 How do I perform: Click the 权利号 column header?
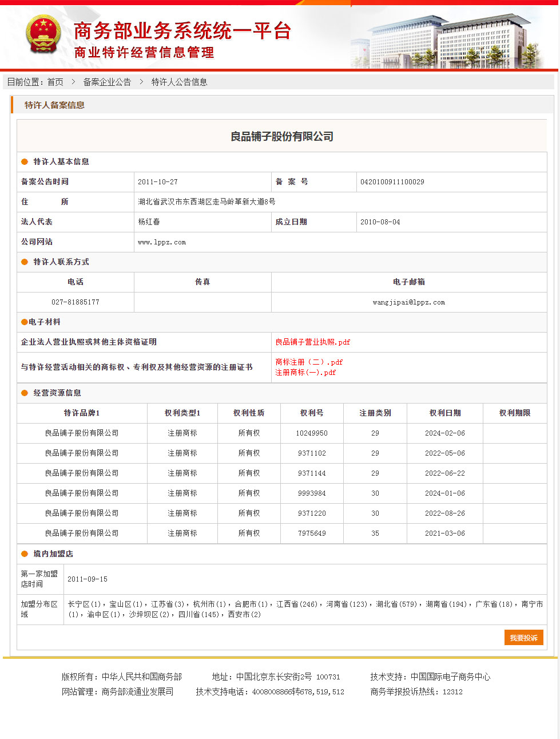pos(312,413)
